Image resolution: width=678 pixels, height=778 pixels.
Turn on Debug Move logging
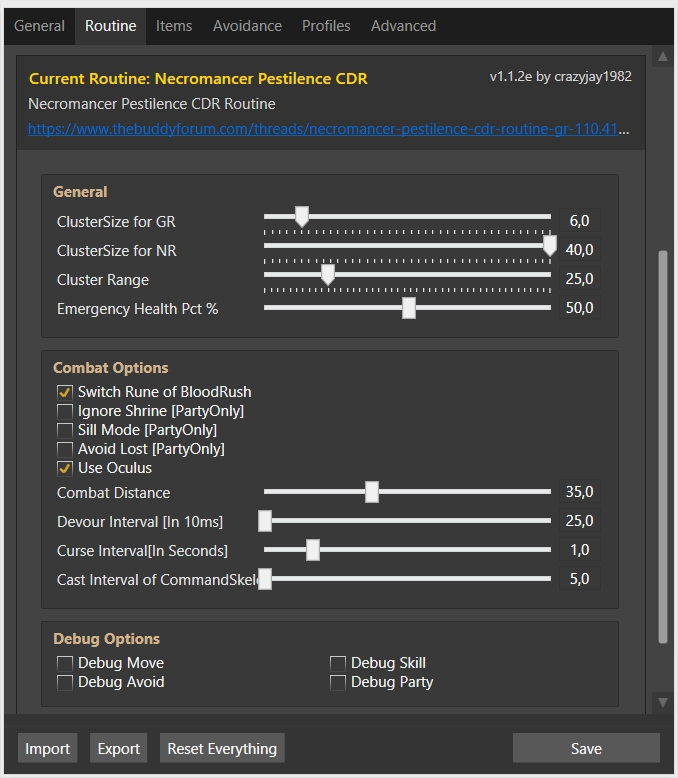65,663
